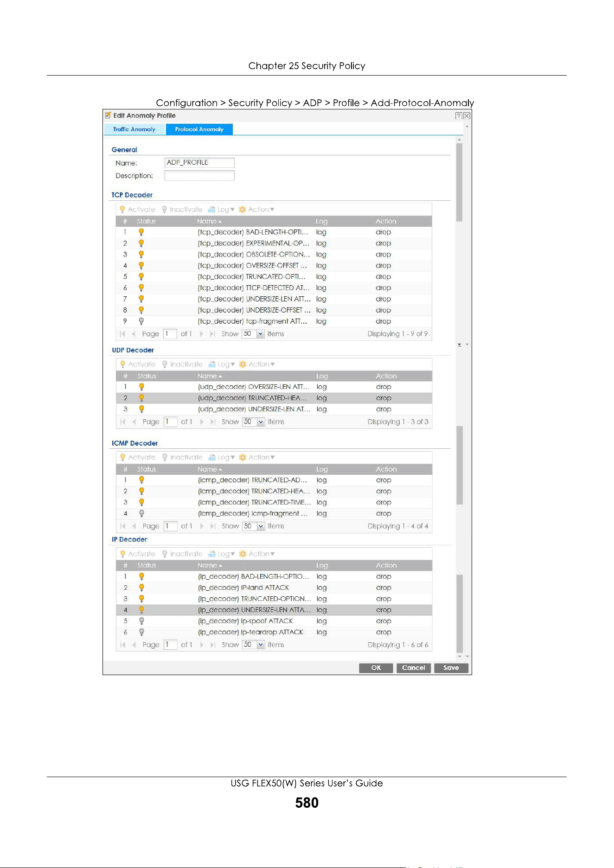This screenshot has width=614, height=868.
Task: Click Inactivate in ICMP Decoder toolbar
Action: point(182,457)
